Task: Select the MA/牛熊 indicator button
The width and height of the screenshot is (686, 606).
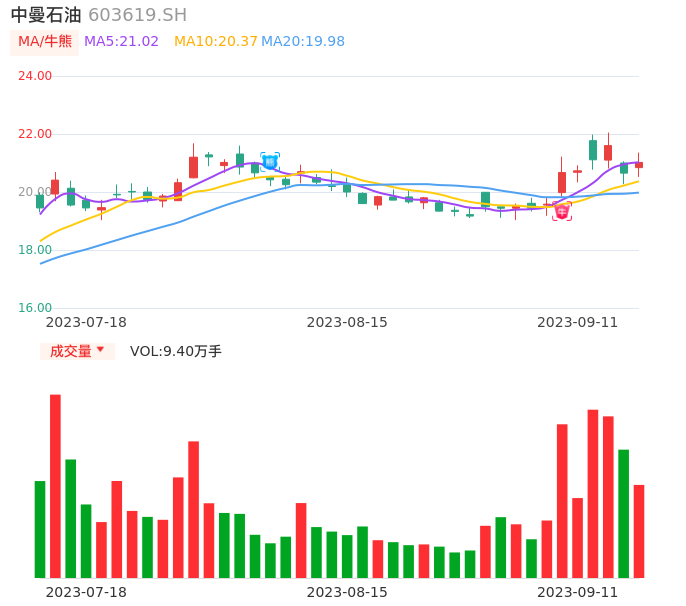Action: [x=45, y=42]
